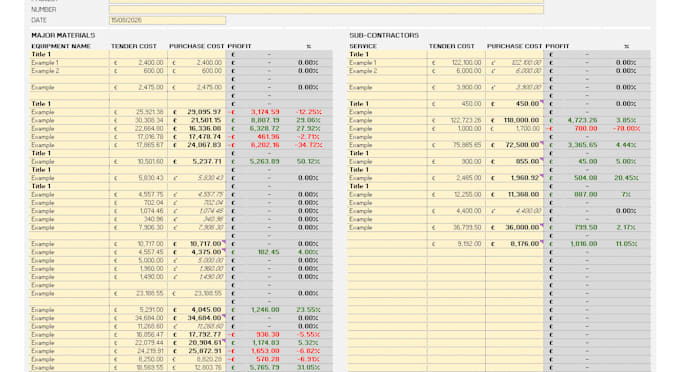Select the SUB-CONTRACTORS section heading

point(384,35)
